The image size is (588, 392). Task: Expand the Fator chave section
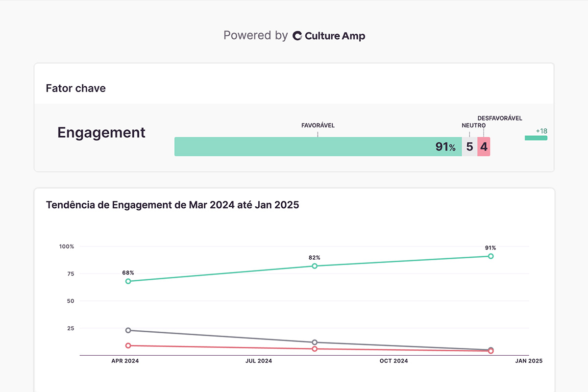(75, 88)
